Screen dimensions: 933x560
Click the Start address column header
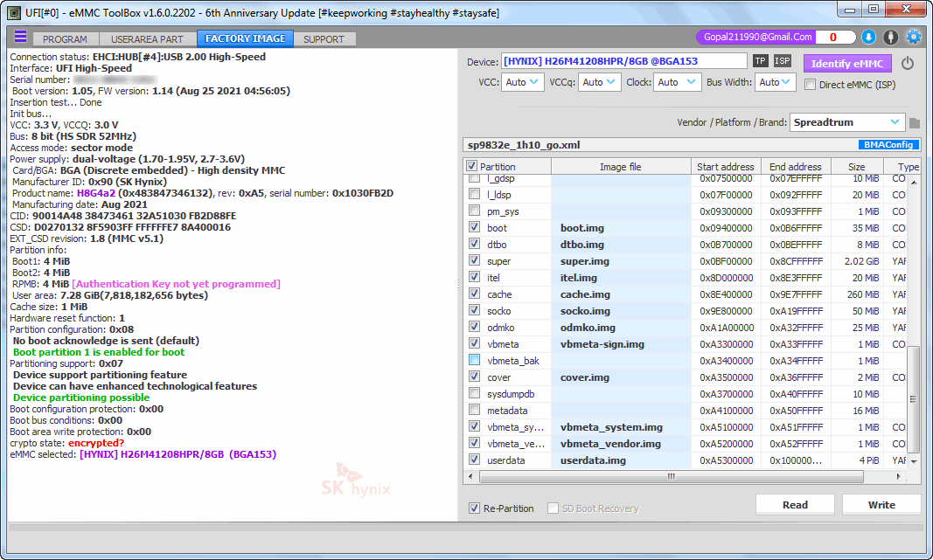[726, 167]
